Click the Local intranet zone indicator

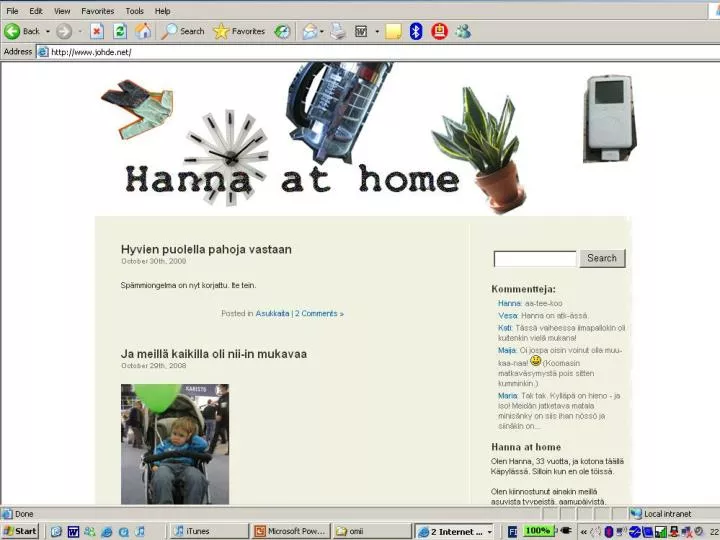click(661, 514)
